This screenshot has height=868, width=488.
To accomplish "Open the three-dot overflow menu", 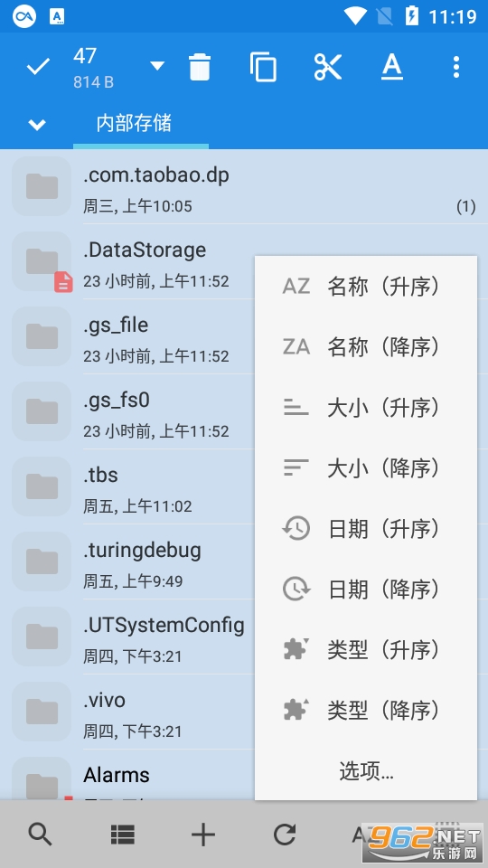I will pyautogui.click(x=455, y=67).
